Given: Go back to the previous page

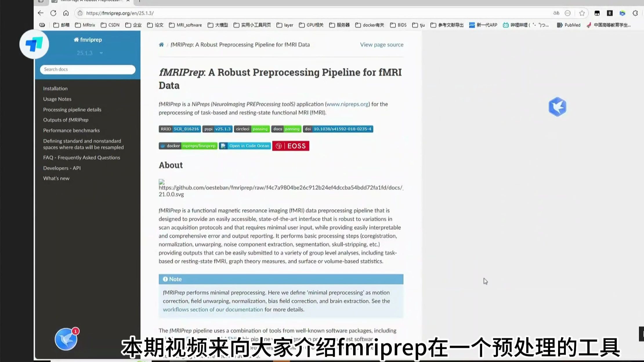Looking at the screenshot, I should click(x=41, y=13).
